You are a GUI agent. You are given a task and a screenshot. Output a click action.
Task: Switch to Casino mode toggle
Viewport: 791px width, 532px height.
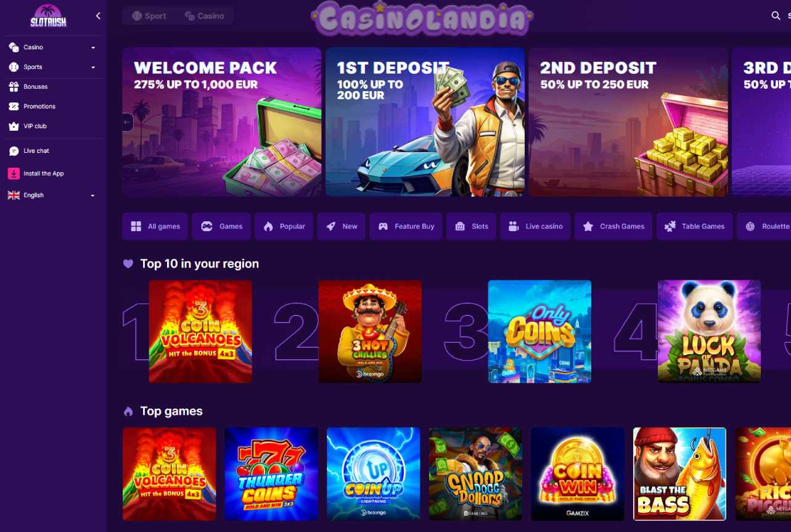[x=205, y=16]
